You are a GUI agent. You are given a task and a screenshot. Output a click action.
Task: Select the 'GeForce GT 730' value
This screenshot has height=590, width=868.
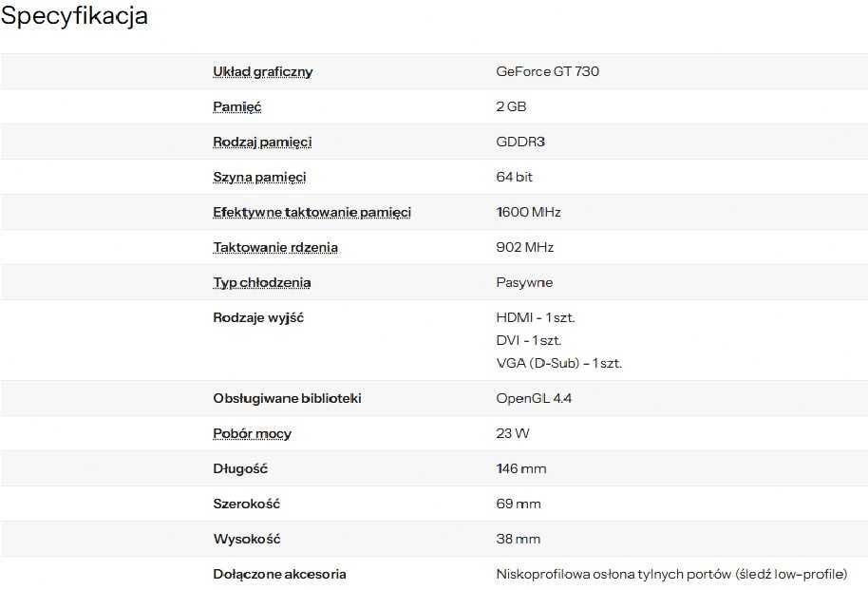coord(547,71)
